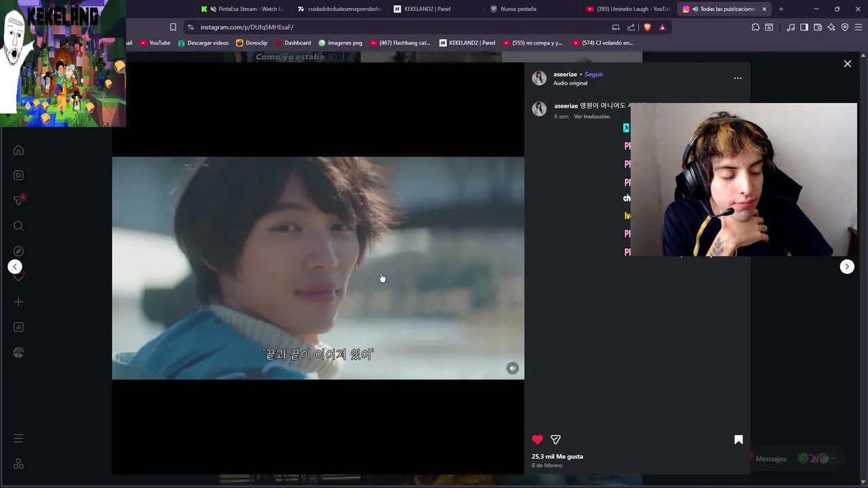Open Brave Wallet icon in toolbar

818,27
